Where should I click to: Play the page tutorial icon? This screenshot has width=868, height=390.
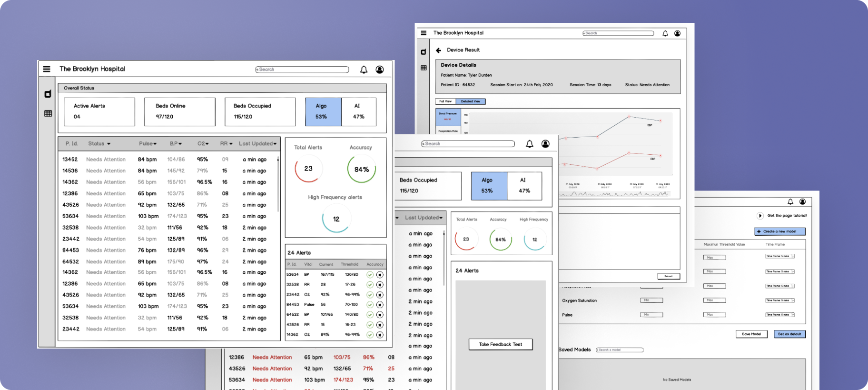[760, 216]
